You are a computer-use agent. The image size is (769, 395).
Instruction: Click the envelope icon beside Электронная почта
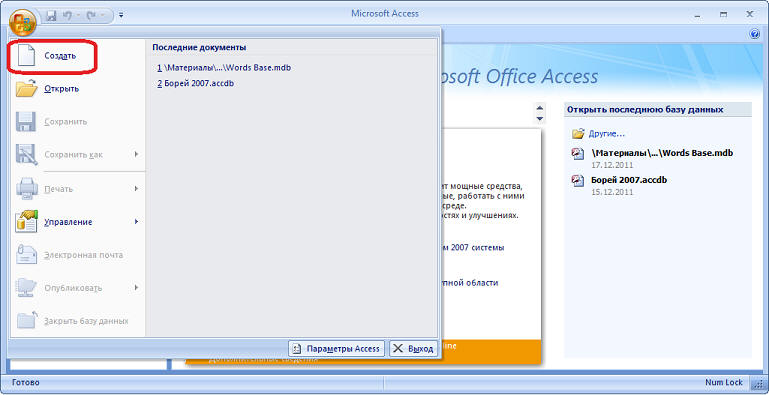click(x=26, y=255)
